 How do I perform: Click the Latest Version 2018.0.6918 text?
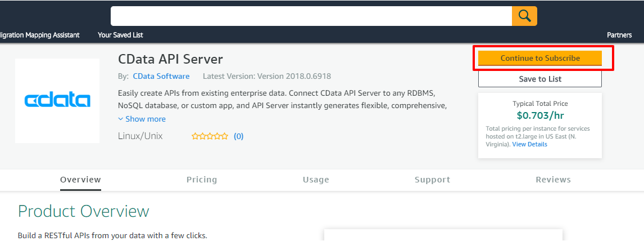(x=267, y=76)
